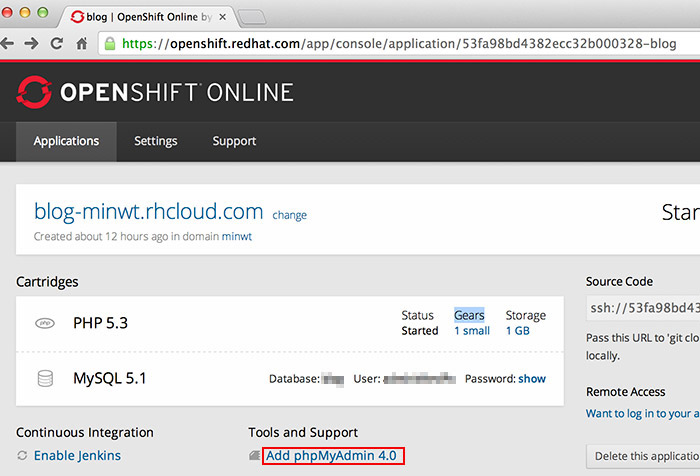This screenshot has width=700, height=476.
Task: Open the Support navigation tab
Action: click(234, 141)
